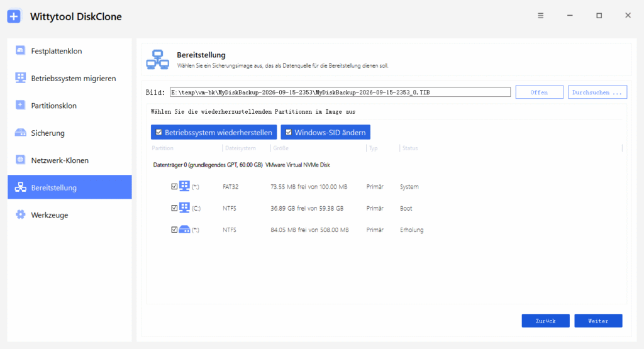644x349 pixels.
Task: Uncheck the Erholung partition checkbox
Action: pyautogui.click(x=174, y=230)
